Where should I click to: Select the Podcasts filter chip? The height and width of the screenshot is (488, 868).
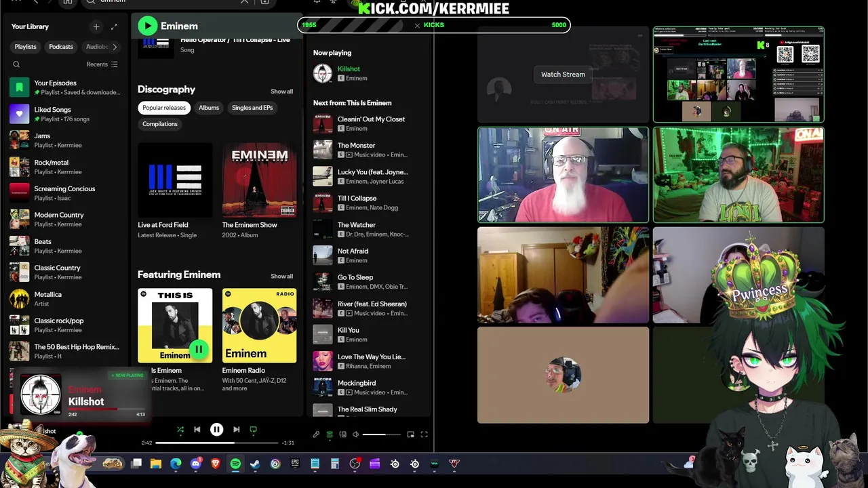[x=61, y=47]
